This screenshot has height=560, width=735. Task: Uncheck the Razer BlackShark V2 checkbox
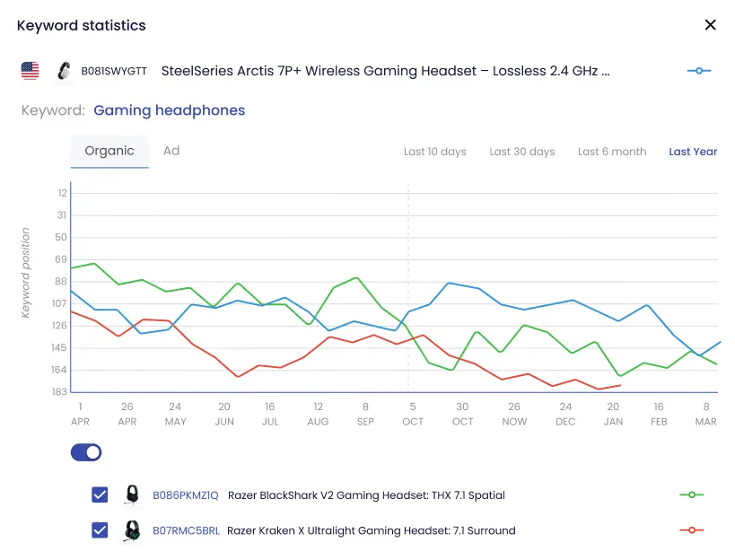point(100,494)
